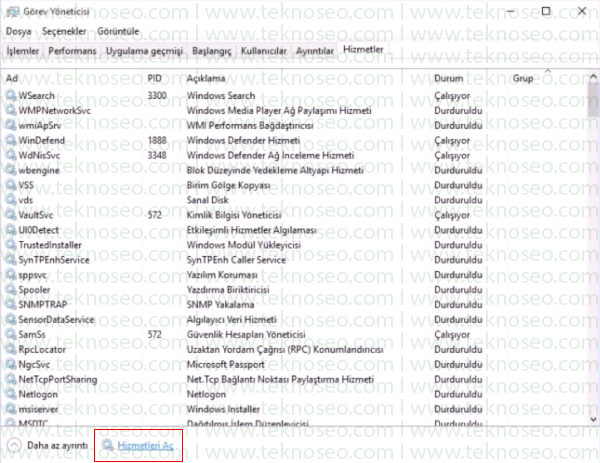Screen dimensions: 600x463
Task: Open the Seçenekler menu
Action: click(x=64, y=31)
